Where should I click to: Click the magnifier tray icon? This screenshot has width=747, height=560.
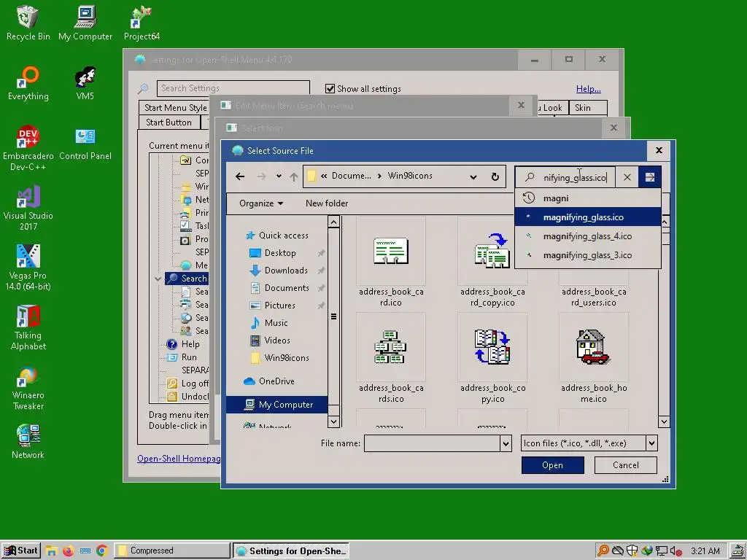[603, 551]
